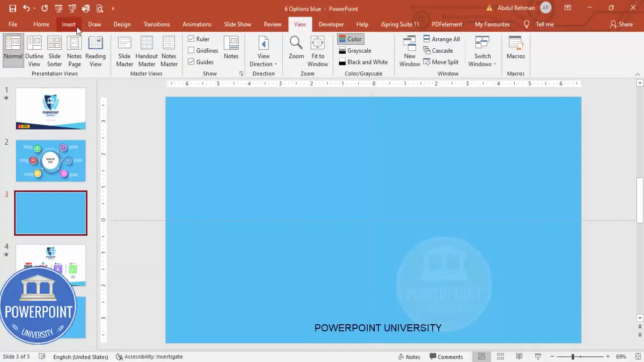Open Show group dialog launcher

pyautogui.click(x=241, y=74)
